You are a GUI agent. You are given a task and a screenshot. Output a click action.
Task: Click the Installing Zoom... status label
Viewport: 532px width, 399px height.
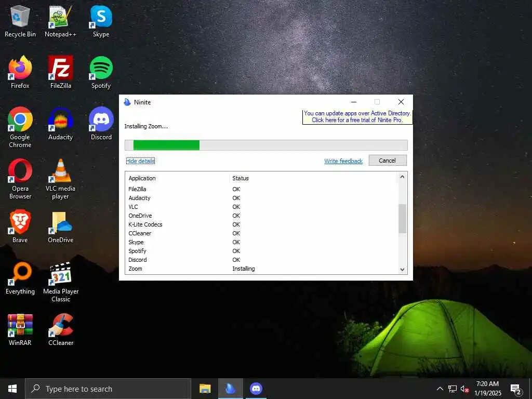point(146,126)
